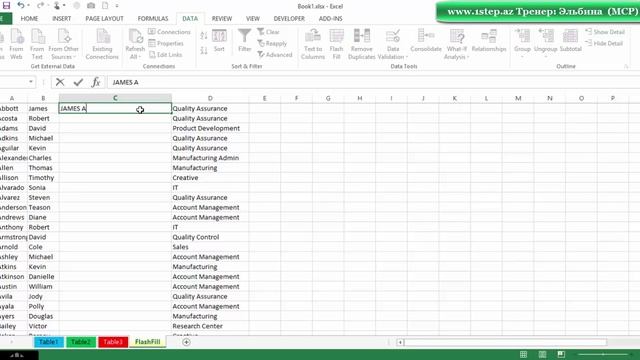640x360 pixels.
Task: Click Clear filter button
Action: [268, 32]
